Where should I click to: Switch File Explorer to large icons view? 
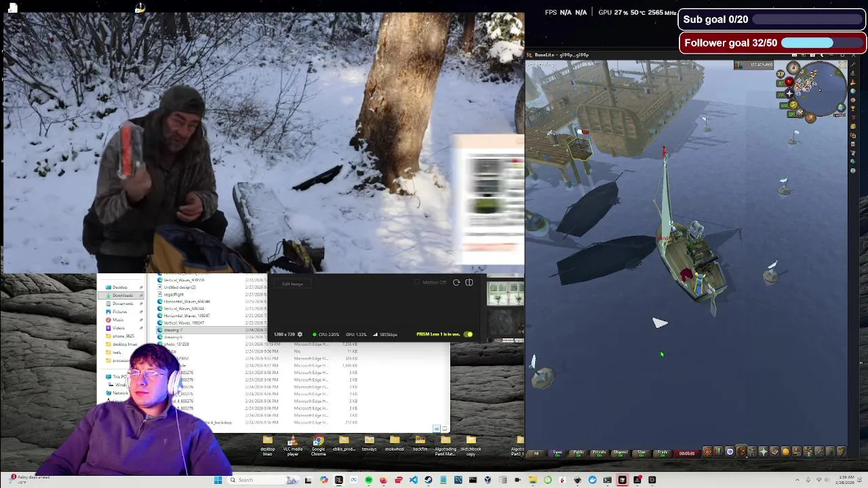444,428
